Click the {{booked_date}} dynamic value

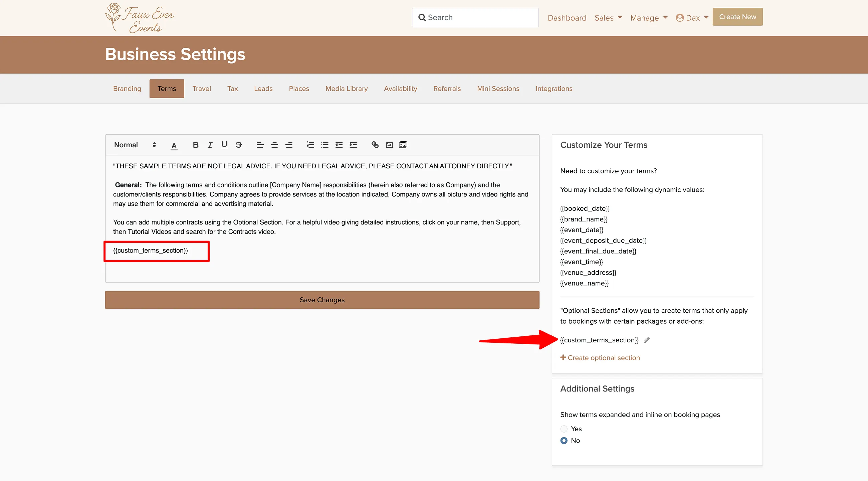585,208
